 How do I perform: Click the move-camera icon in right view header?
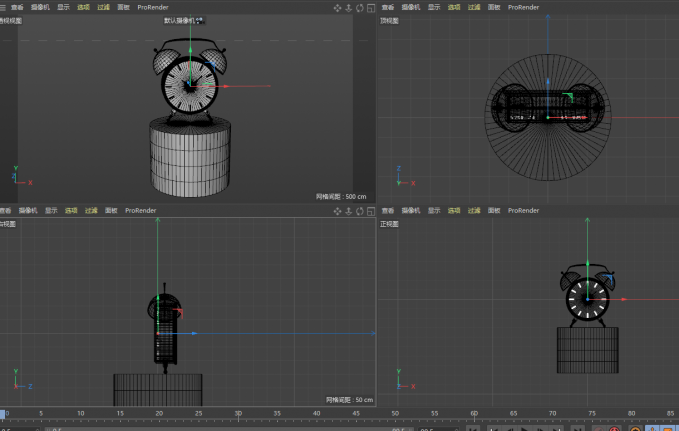[337, 211]
